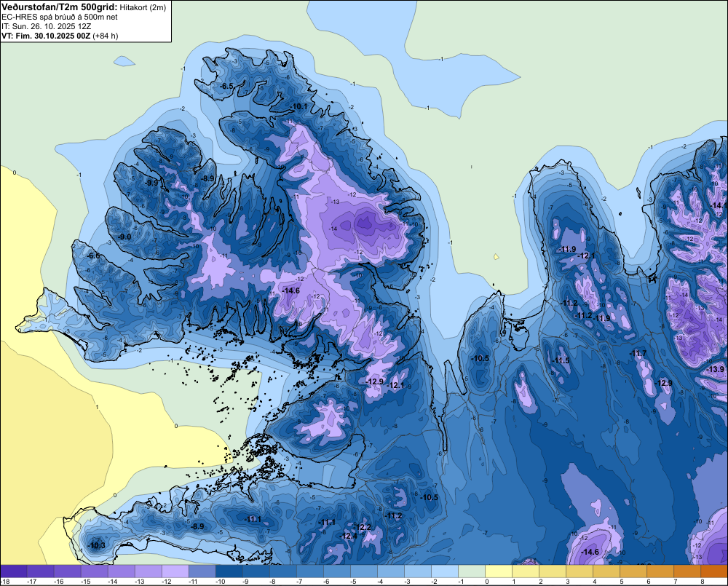Click the -6.6 temperature label
The height and width of the screenshot is (586, 728).
93,256
